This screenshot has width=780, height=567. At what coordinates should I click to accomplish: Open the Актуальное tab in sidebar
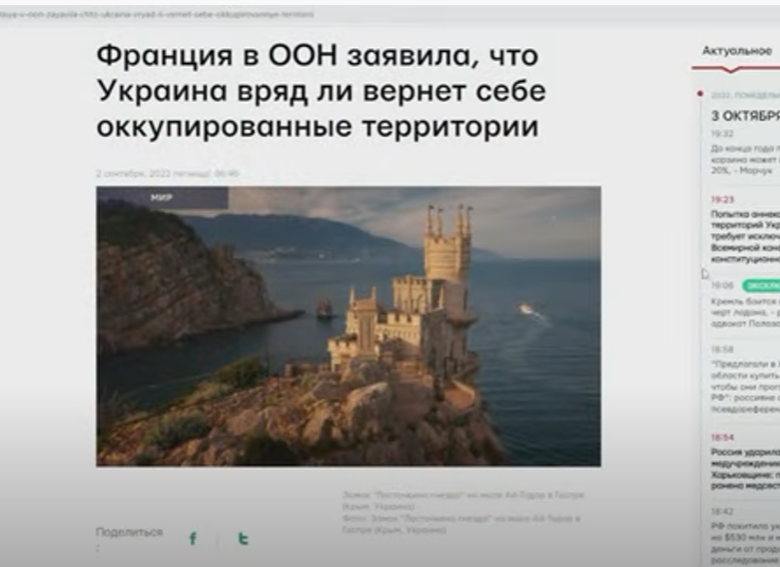[737, 51]
